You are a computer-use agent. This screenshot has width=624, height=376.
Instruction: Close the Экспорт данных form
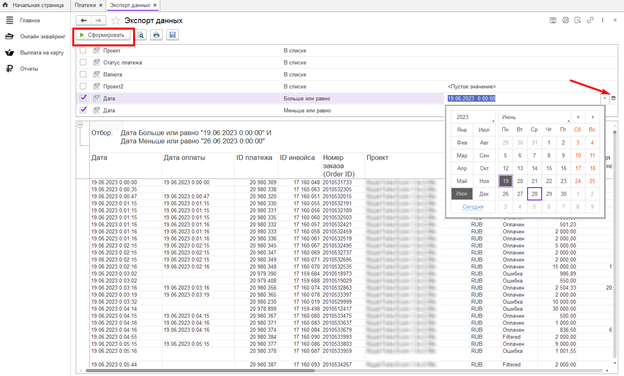[x=615, y=20]
